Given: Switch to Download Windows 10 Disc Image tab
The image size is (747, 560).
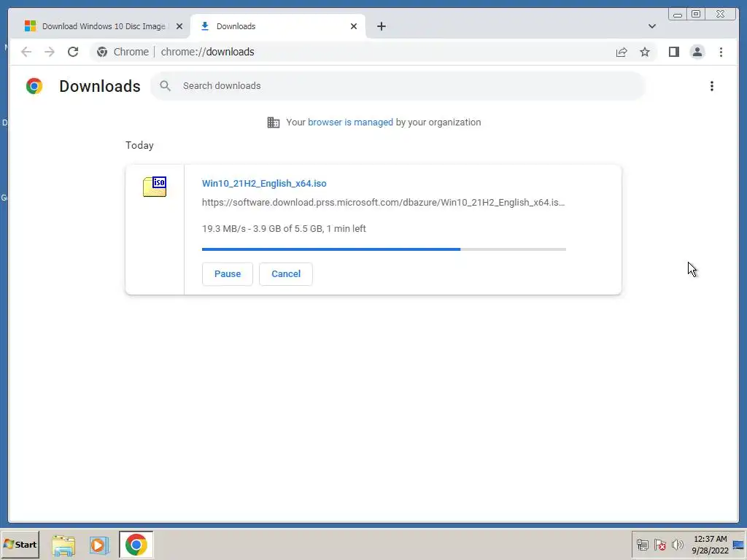Looking at the screenshot, I should pyautogui.click(x=104, y=26).
